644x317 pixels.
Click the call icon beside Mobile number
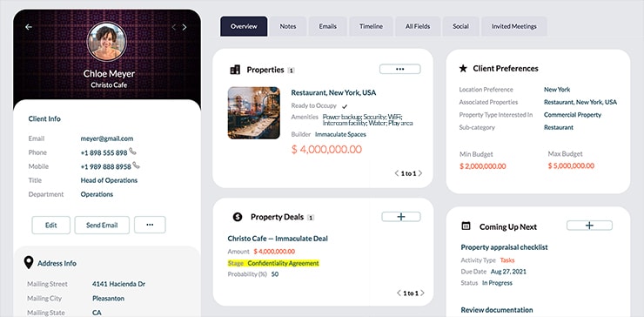(x=137, y=165)
